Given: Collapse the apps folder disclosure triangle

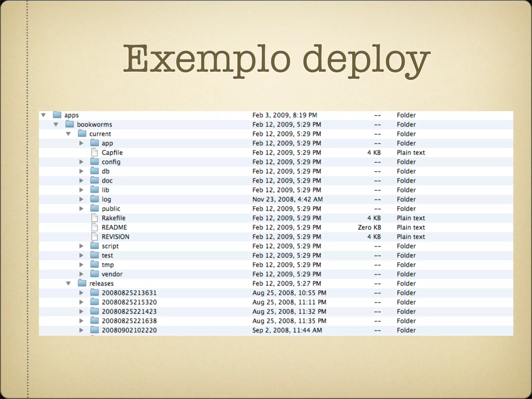Looking at the screenshot, I should (x=43, y=115).
